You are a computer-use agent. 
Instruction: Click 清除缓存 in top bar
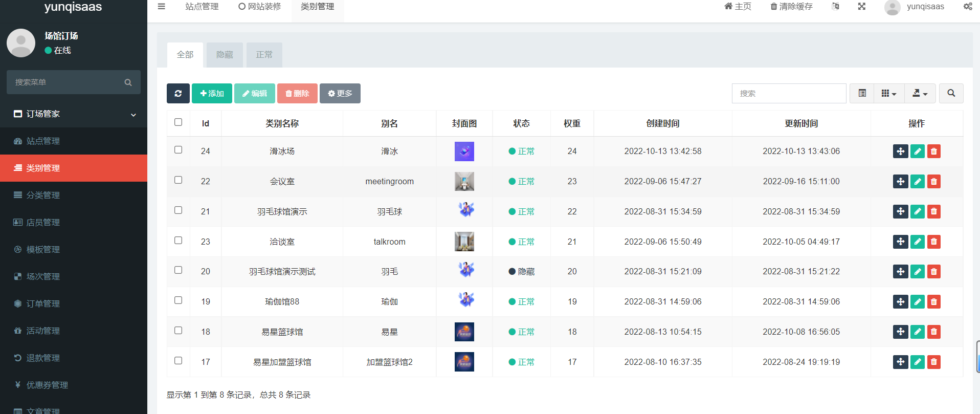tap(791, 7)
